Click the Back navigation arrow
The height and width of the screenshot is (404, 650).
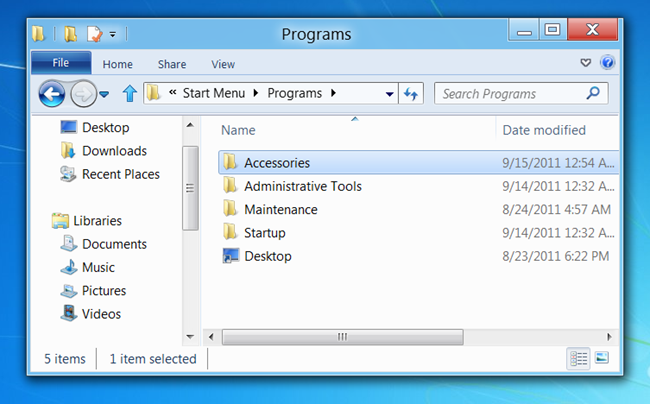click(x=52, y=94)
